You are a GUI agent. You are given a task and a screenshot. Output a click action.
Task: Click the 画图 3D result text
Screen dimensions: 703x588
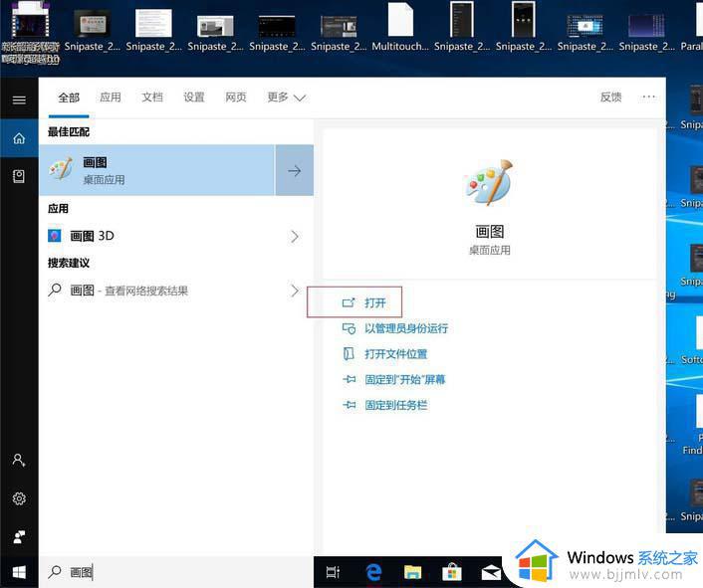(92, 236)
